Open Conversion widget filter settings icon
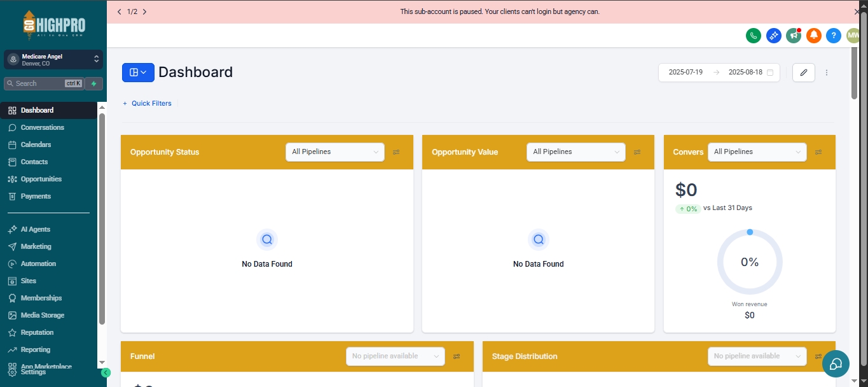 pyautogui.click(x=818, y=152)
